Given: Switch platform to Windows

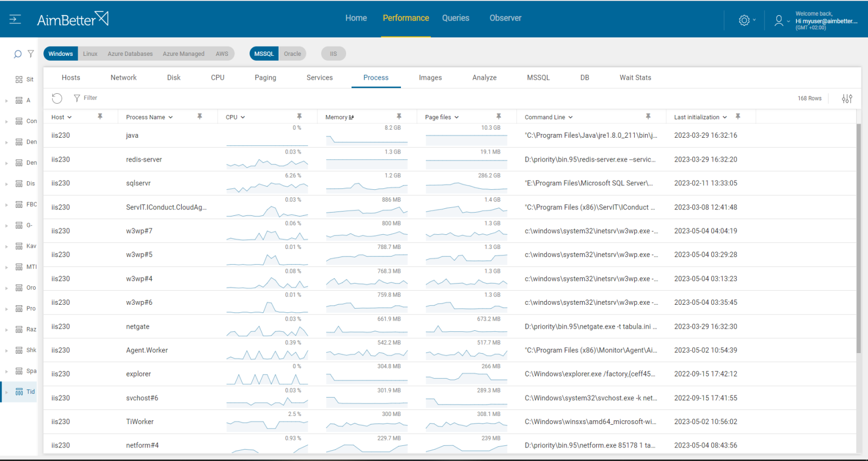Looking at the screenshot, I should [61, 54].
